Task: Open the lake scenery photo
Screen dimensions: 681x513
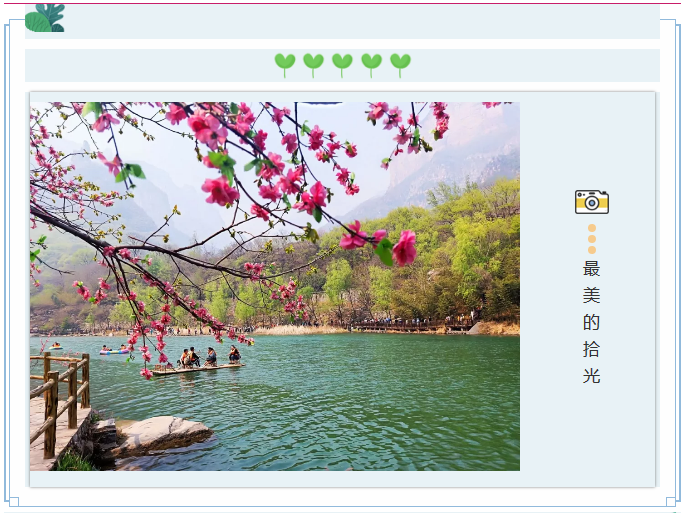Action: click(274, 286)
